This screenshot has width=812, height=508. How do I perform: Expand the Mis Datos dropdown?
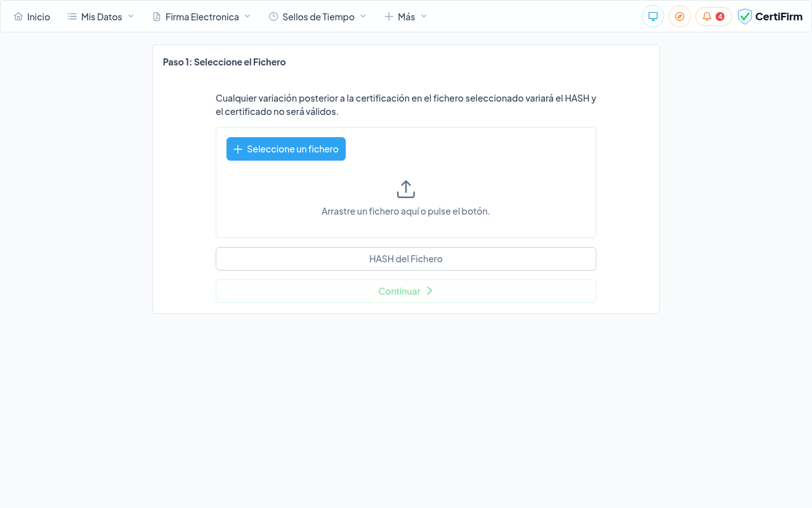(132, 17)
